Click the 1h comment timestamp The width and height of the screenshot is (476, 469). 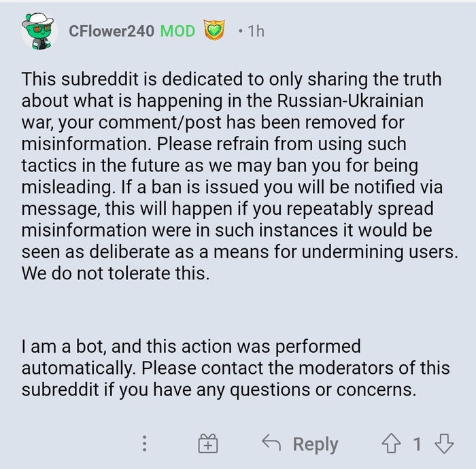pos(256,31)
